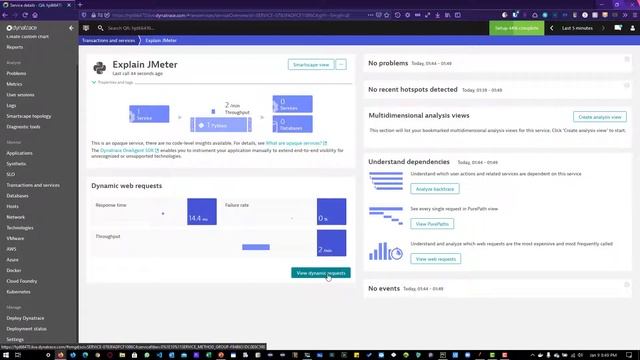Select the Explain JMeter breadcrumb

[161, 40]
